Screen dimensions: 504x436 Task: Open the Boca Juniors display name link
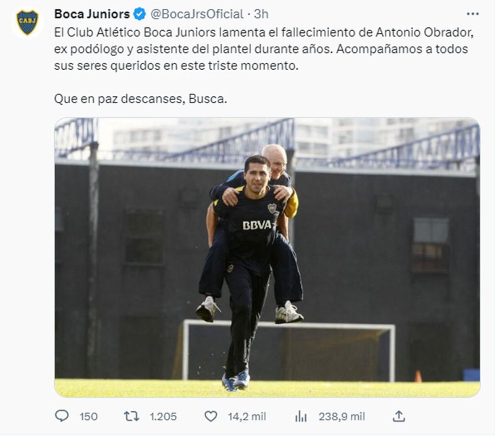click(x=92, y=14)
